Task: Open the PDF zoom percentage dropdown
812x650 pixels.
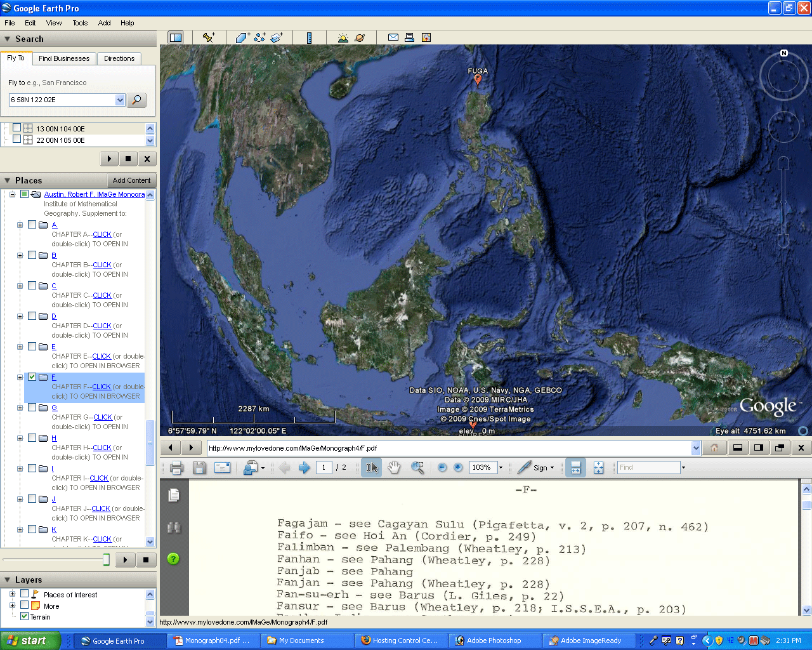Action: (x=501, y=468)
